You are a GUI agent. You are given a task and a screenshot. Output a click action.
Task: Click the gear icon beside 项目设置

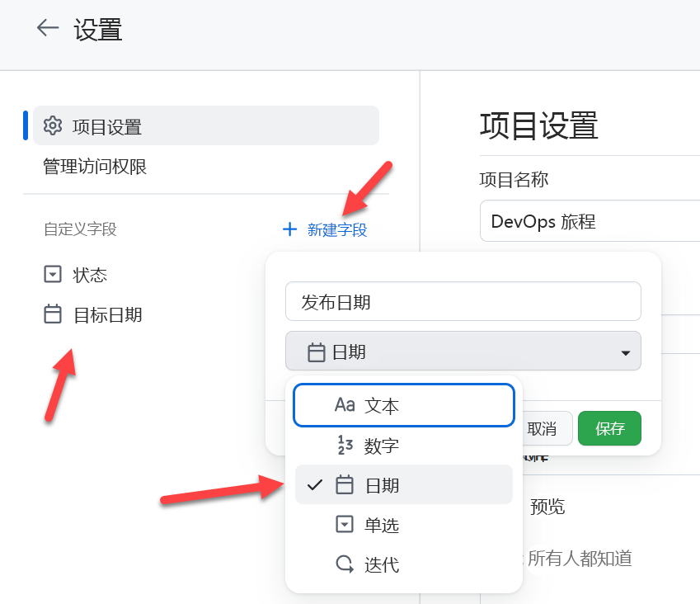click(x=53, y=125)
